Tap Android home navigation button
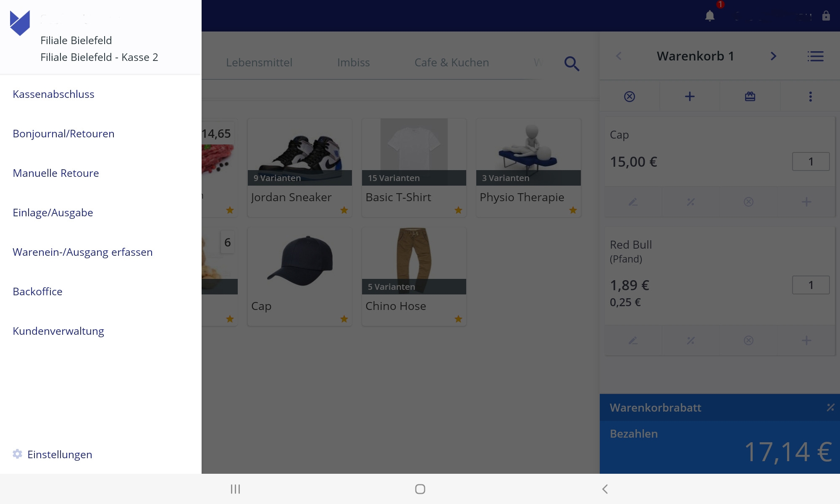 [420, 489]
